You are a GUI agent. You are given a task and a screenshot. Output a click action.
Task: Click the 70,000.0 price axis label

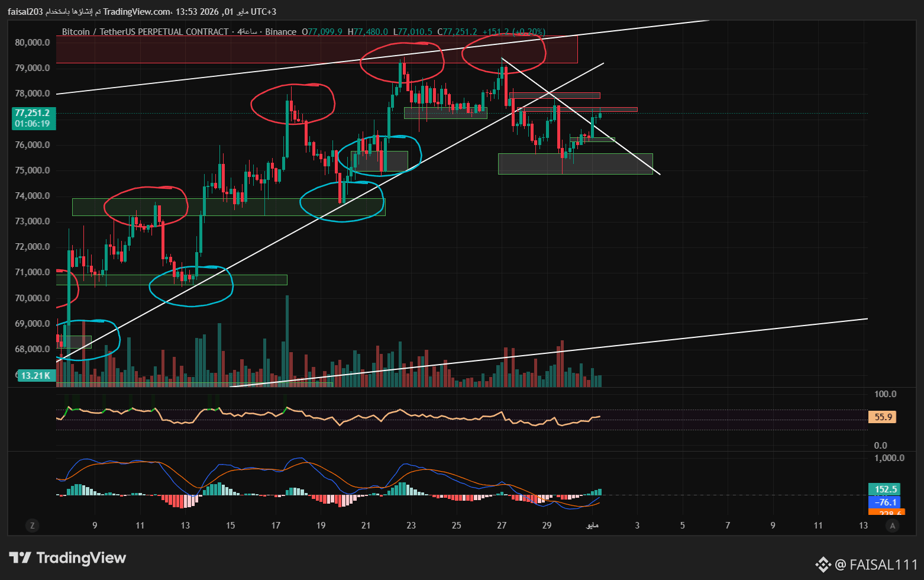(x=33, y=298)
